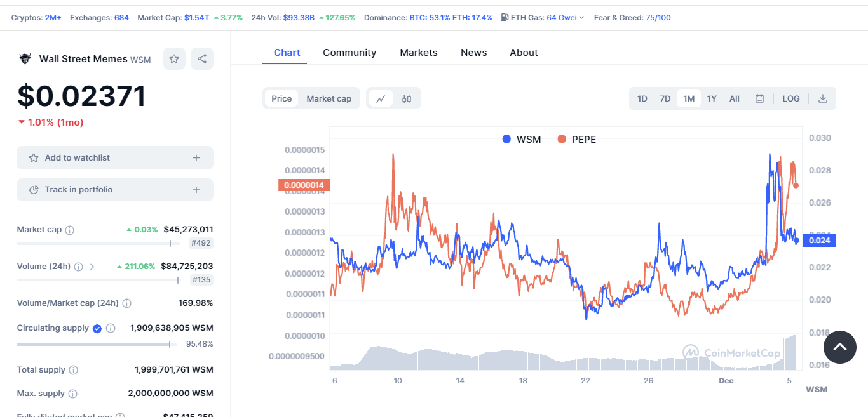Click Volume (24h) info icon
Image resolution: width=868 pixels, height=417 pixels.
tap(78, 267)
